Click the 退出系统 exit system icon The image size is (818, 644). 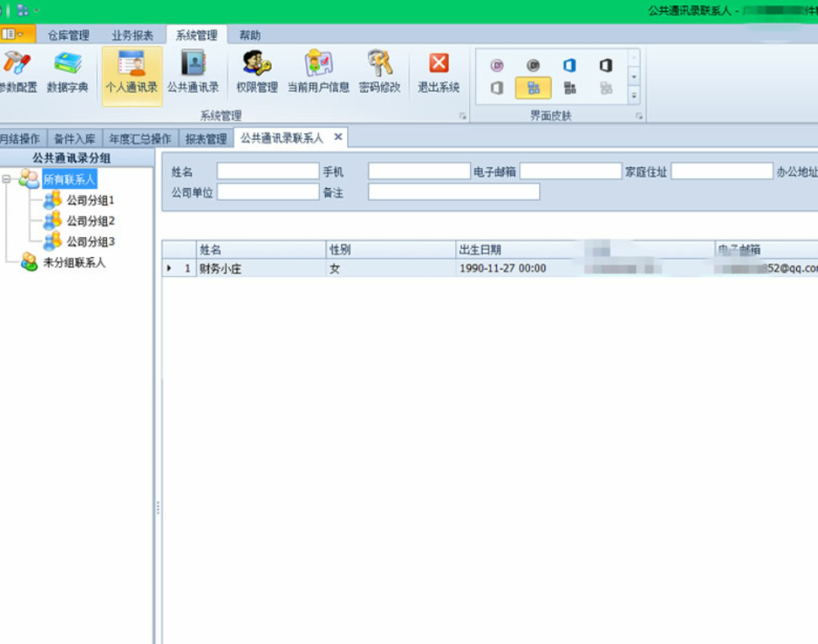[x=438, y=73]
